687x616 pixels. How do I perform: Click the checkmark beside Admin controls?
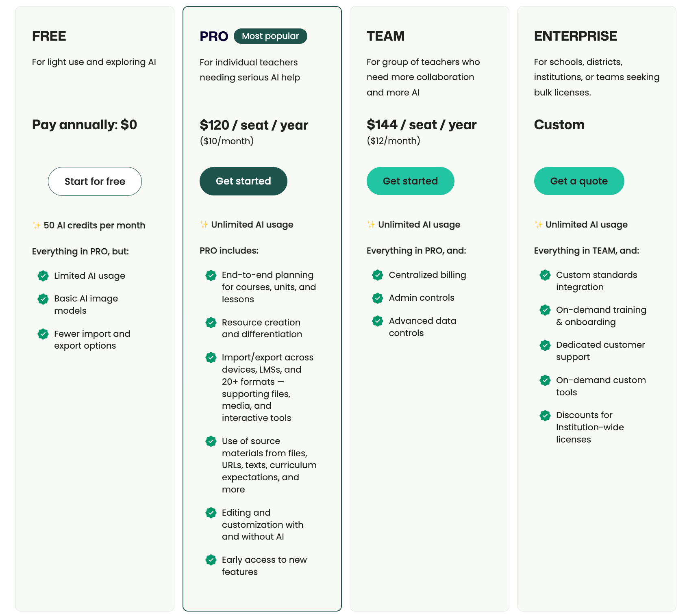pyautogui.click(x=378, y=298)
